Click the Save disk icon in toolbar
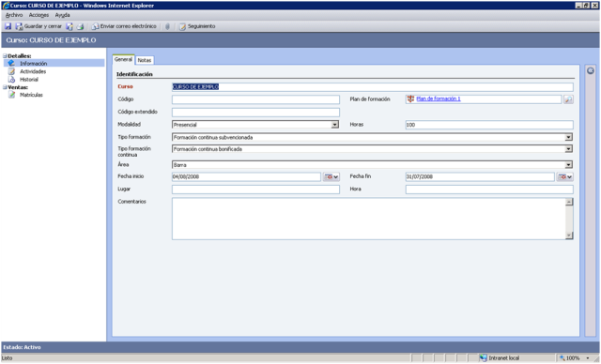 click(x=8, y=26)
